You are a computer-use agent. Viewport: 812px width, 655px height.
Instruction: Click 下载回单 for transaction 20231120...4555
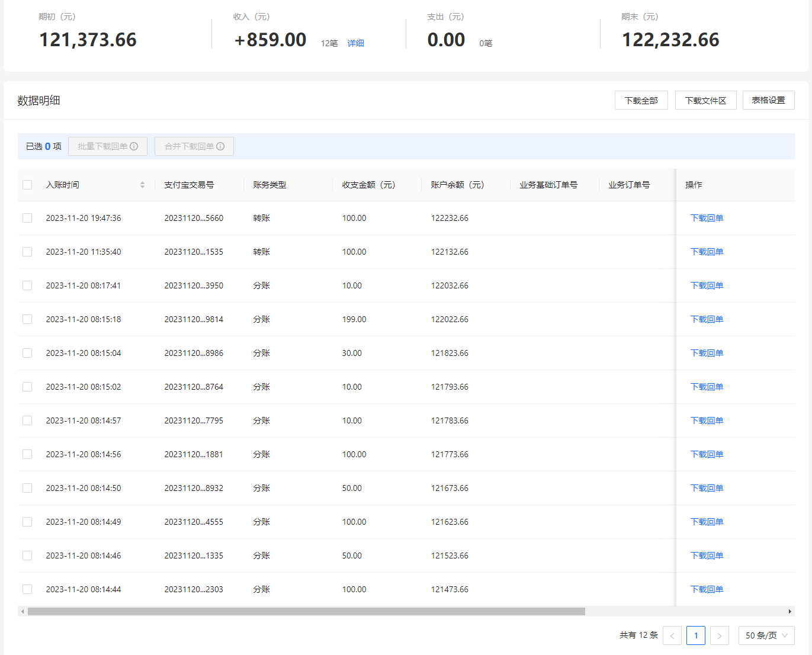707,522
